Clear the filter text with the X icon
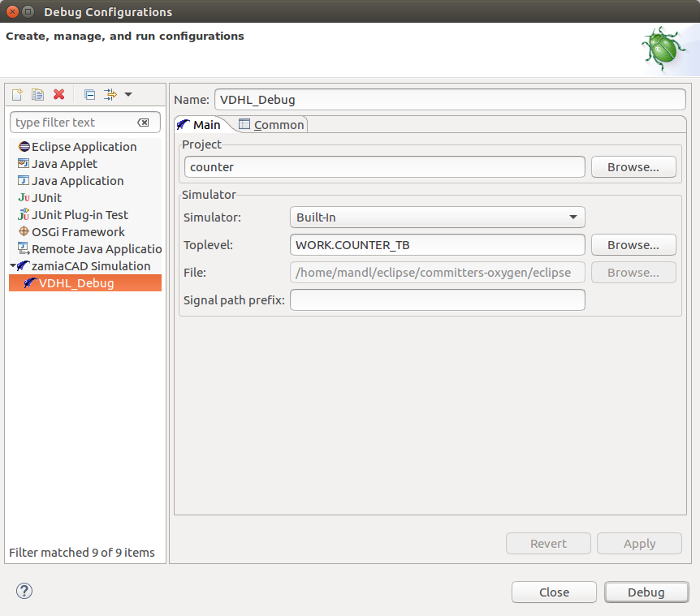Image resolution: width=700 pixels, height=616 pixels. (x=143, y=123)
